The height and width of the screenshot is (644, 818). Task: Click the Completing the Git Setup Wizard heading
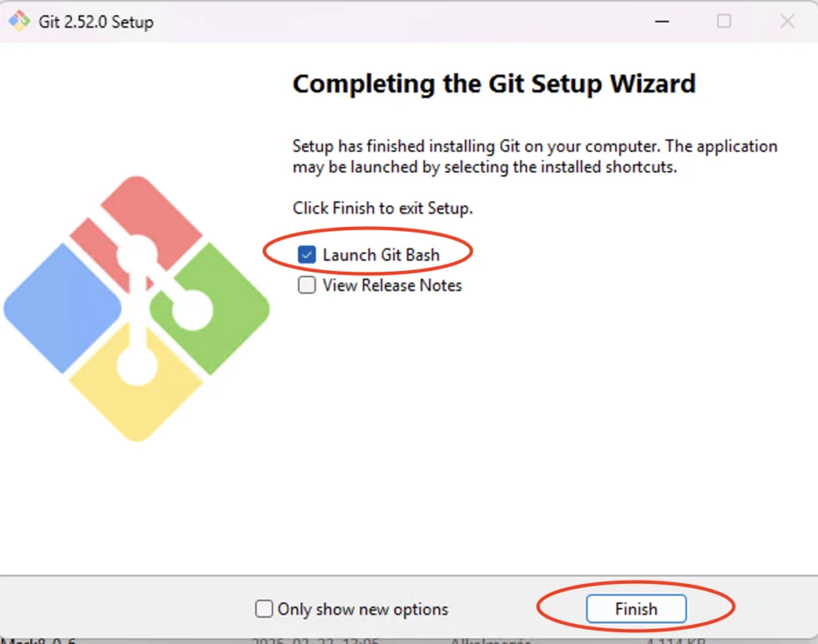pos(494,83)
